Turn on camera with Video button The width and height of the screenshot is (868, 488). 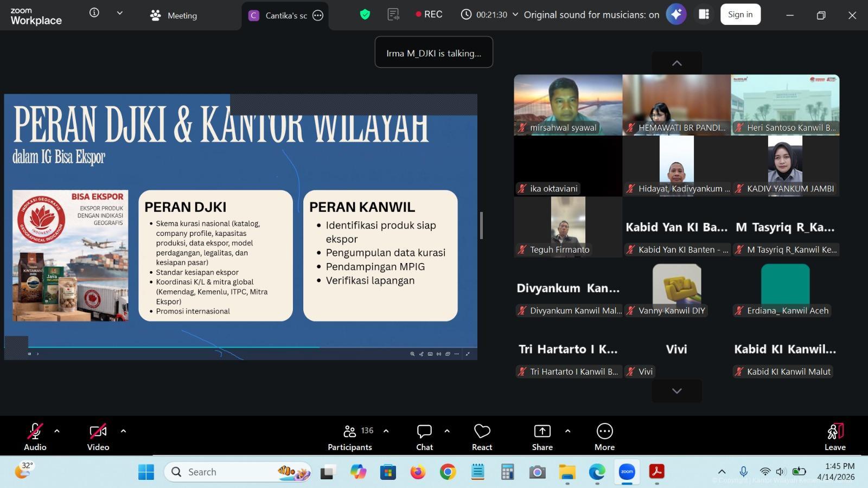(x=98, y=437)
